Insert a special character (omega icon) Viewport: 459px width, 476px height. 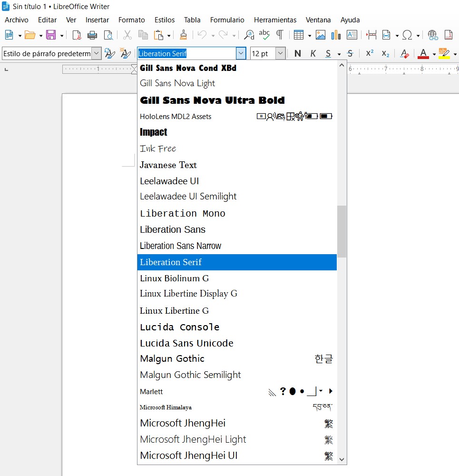407,35
